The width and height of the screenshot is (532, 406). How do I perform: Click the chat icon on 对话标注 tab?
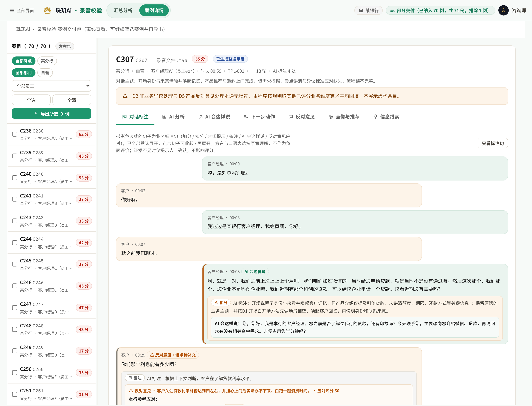click(125, 117)
